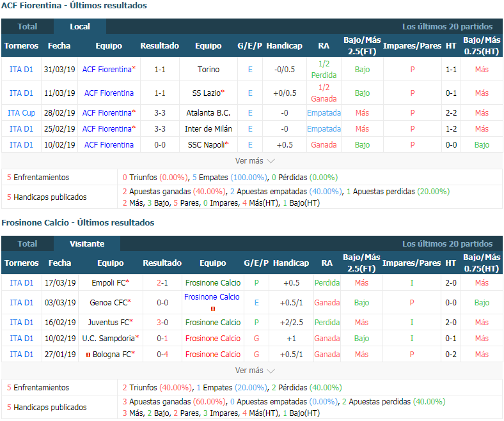The width and height of the screenshot is (504, 421).
Task: Click 1/2 Perdida in Torino row
Action: pyautogui.click(x=324, y=70)
